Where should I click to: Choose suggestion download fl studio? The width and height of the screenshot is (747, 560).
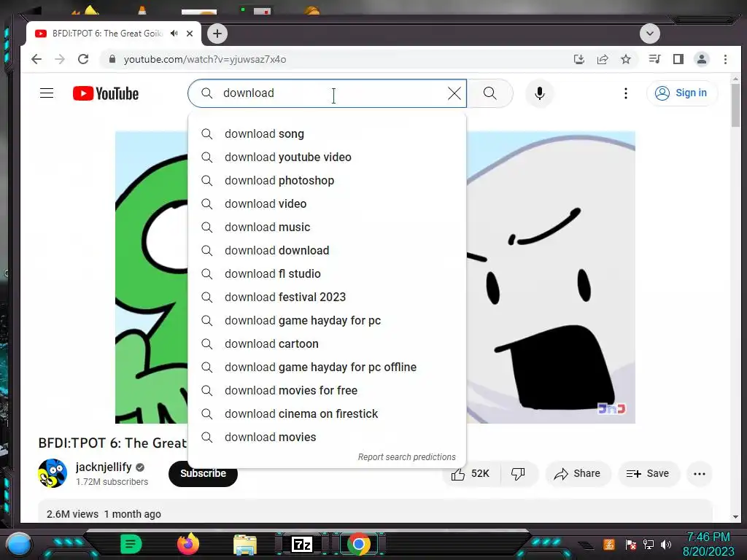pyautogui.click(x=327, y=274)
